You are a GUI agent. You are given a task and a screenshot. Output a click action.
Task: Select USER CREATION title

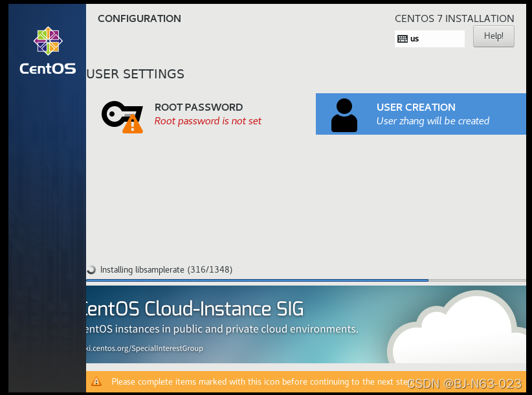(x=416, y=107)
